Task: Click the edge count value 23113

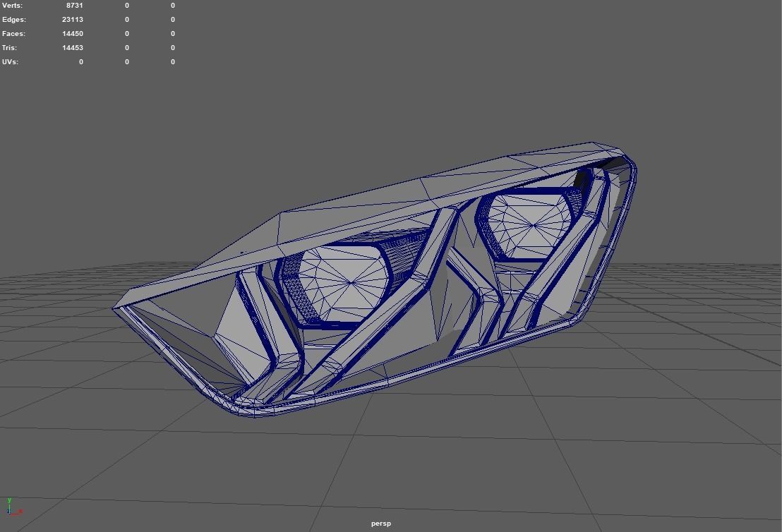Action: 73,20
